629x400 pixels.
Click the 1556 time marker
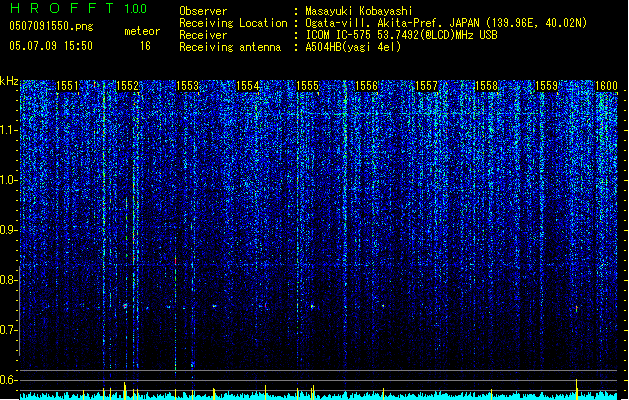(367, 86)
